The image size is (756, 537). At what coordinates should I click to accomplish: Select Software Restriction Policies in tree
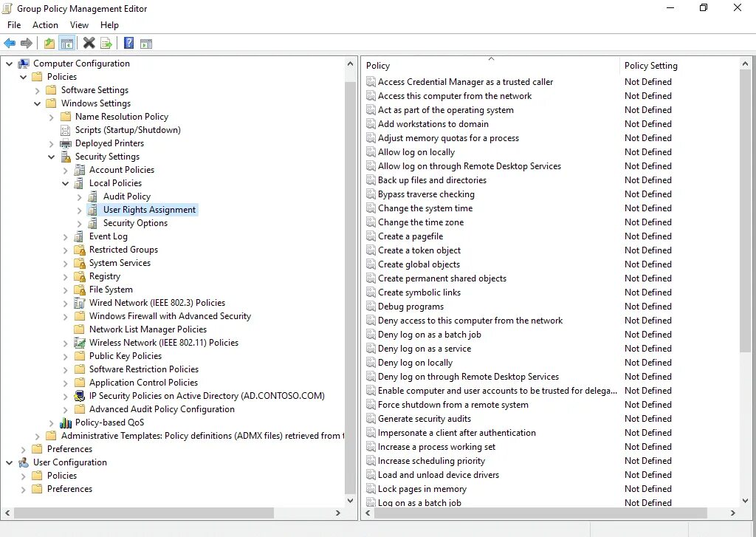point(144,369)
